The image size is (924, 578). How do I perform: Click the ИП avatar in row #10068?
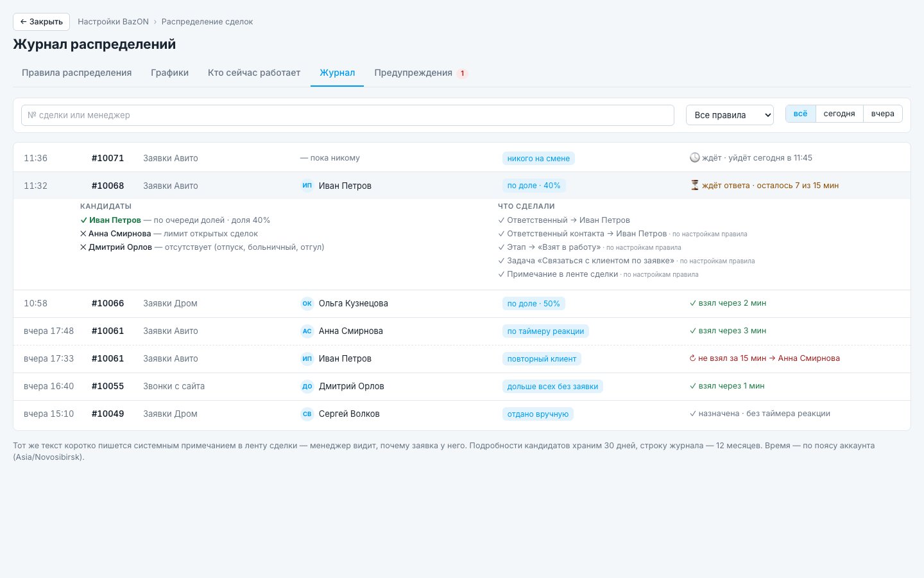[307, 186]
